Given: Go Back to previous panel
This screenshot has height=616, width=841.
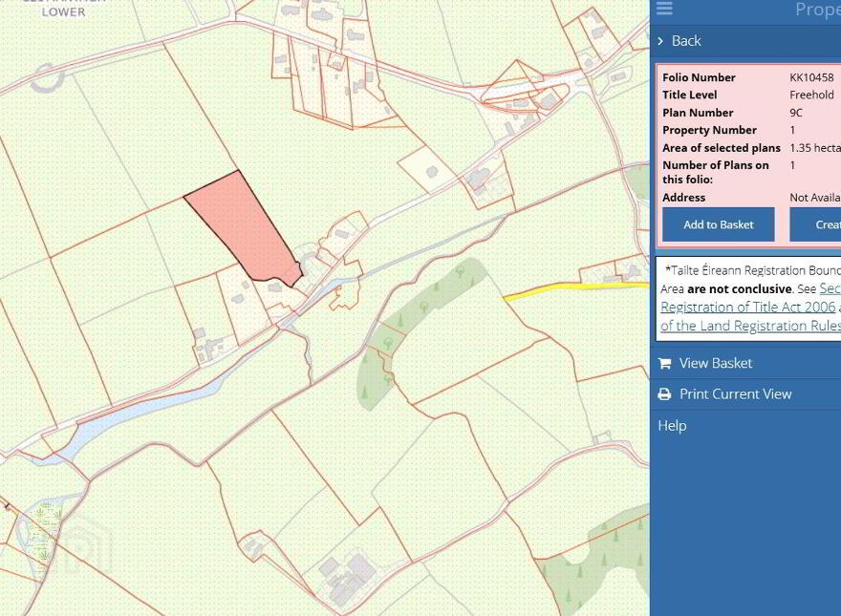Looking at the screenshot, I should tap(686, 41).
